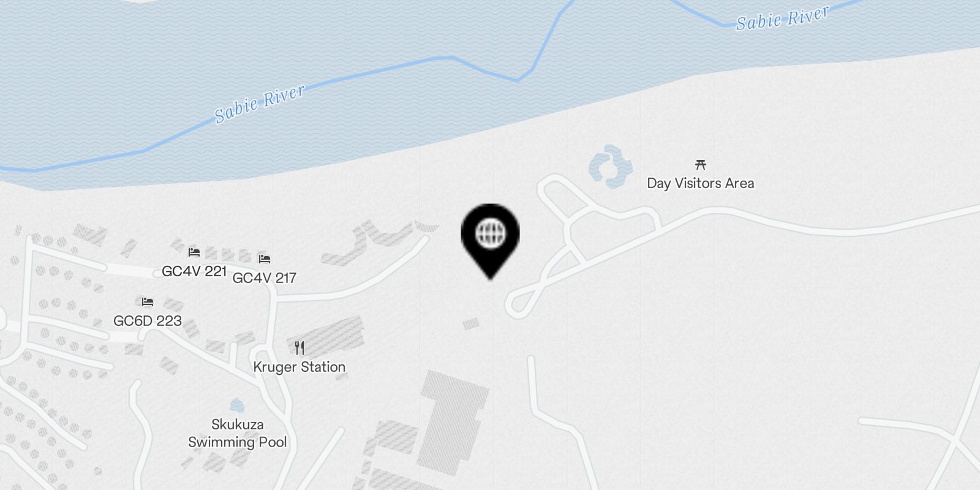
Task: Click the upper-right Sabie River label
Action: (783, 18)
